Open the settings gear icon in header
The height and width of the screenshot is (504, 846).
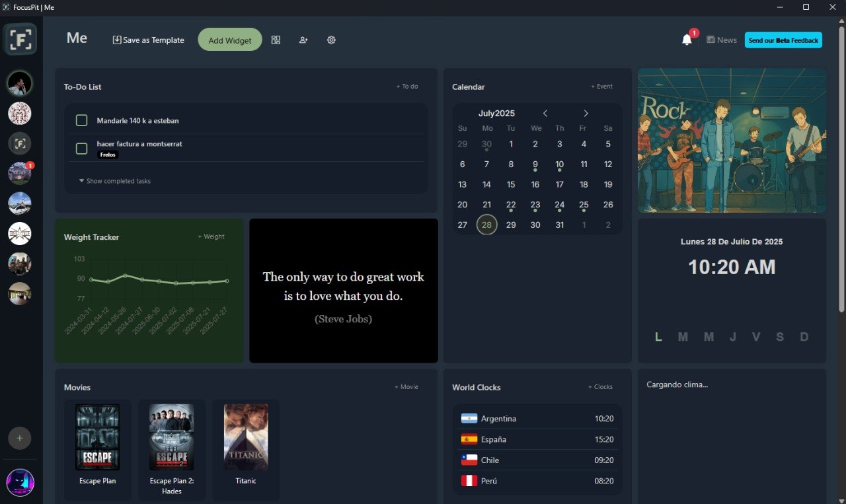click(331, 40)
